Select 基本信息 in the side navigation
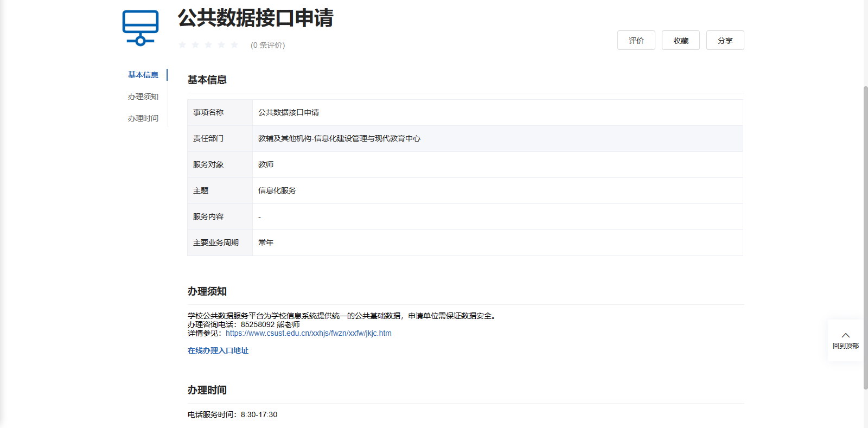868x428 pixels. pos(143,75)
